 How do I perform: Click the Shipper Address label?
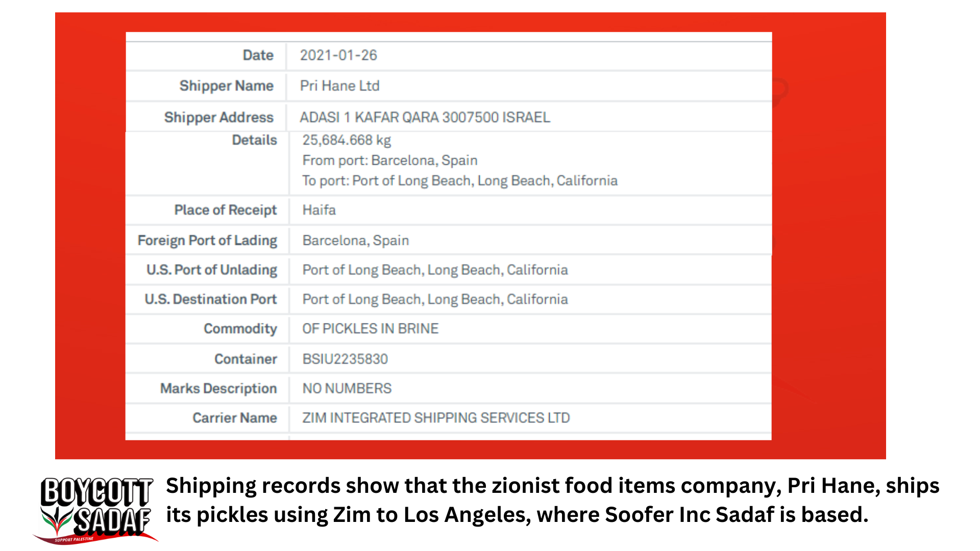tap(218, 117)
